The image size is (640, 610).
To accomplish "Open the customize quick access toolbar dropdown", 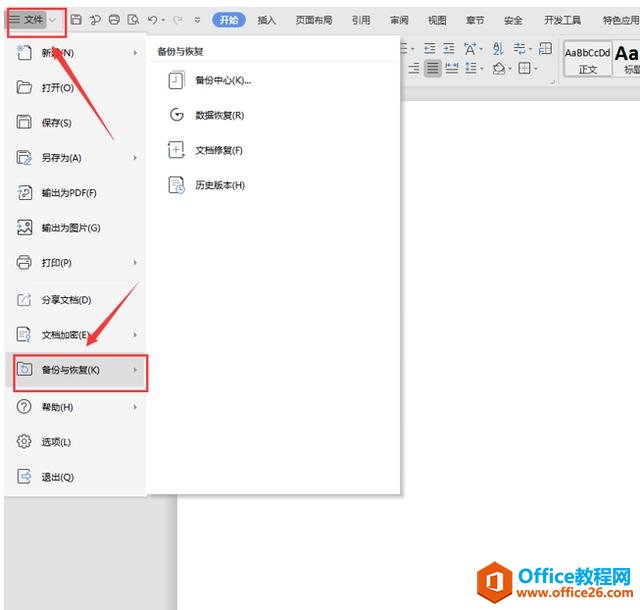I will 197,20.
